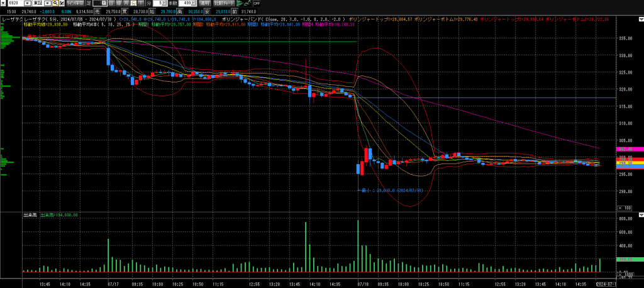Switch to 週 (weekly) timeframe
Image resolution: width=644 pixels, height=288 pixels.
[118, 3]
